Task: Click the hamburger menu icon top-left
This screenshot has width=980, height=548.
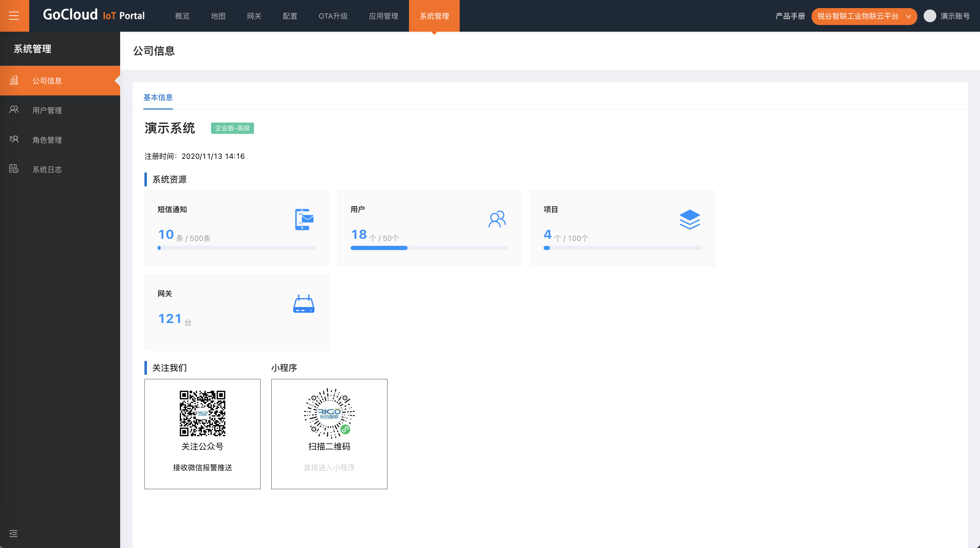Action: [14, 15]
